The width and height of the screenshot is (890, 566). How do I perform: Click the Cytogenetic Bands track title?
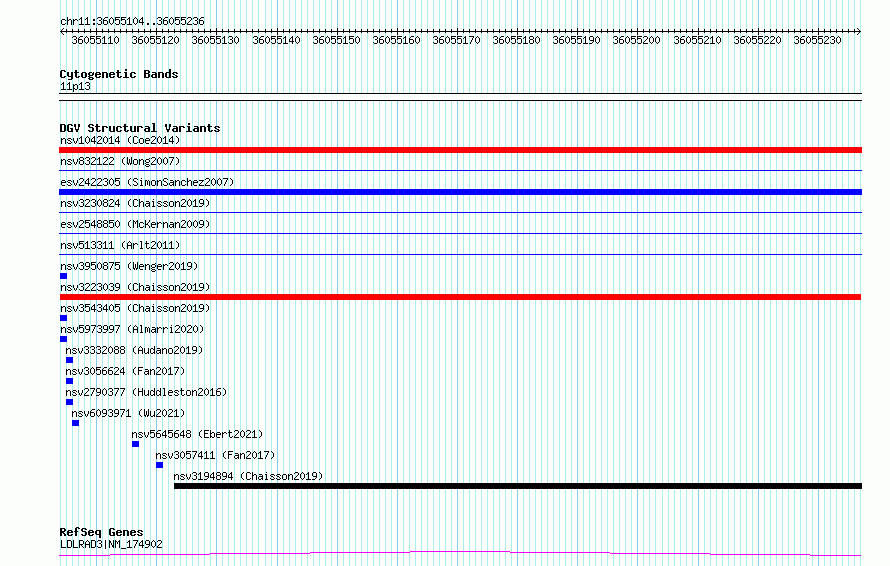tap(119, 74)
